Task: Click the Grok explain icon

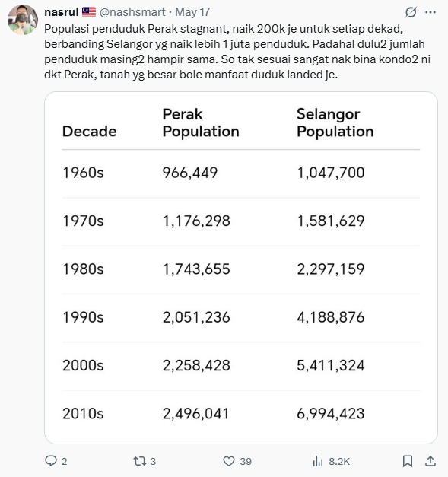Action: click(411, 12)
